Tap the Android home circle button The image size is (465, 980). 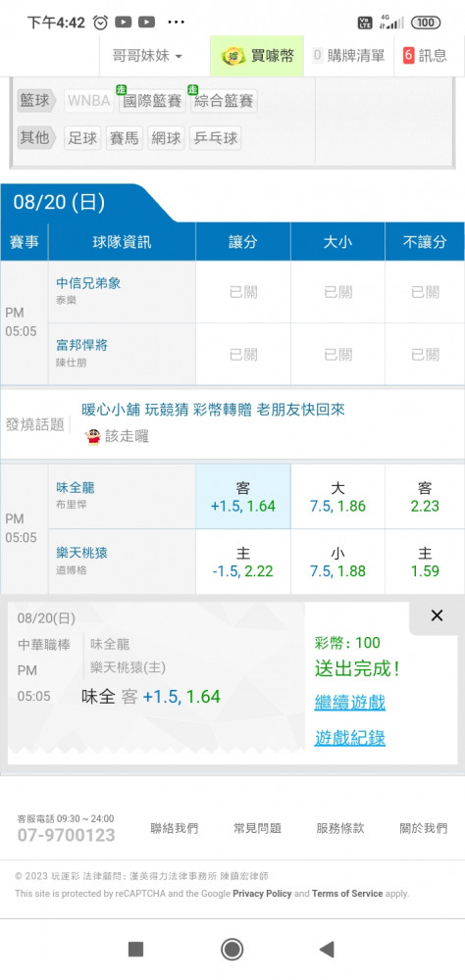(232, 950)
